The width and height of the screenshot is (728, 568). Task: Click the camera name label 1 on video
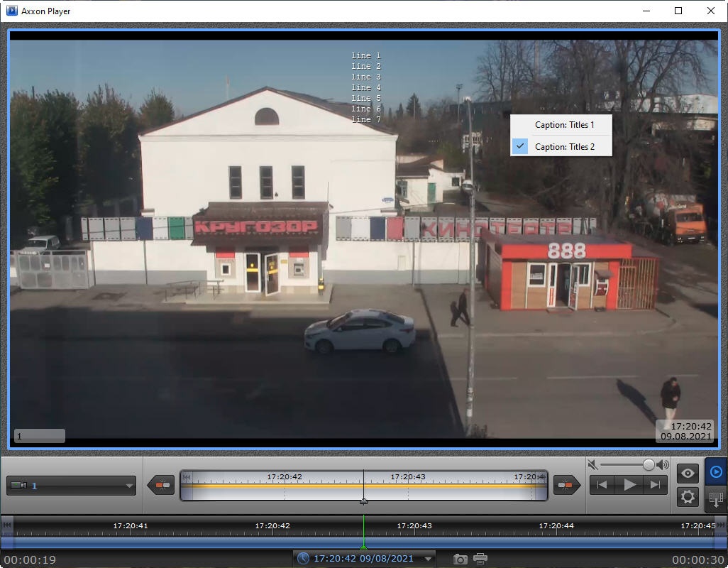(x=40, y=436)
